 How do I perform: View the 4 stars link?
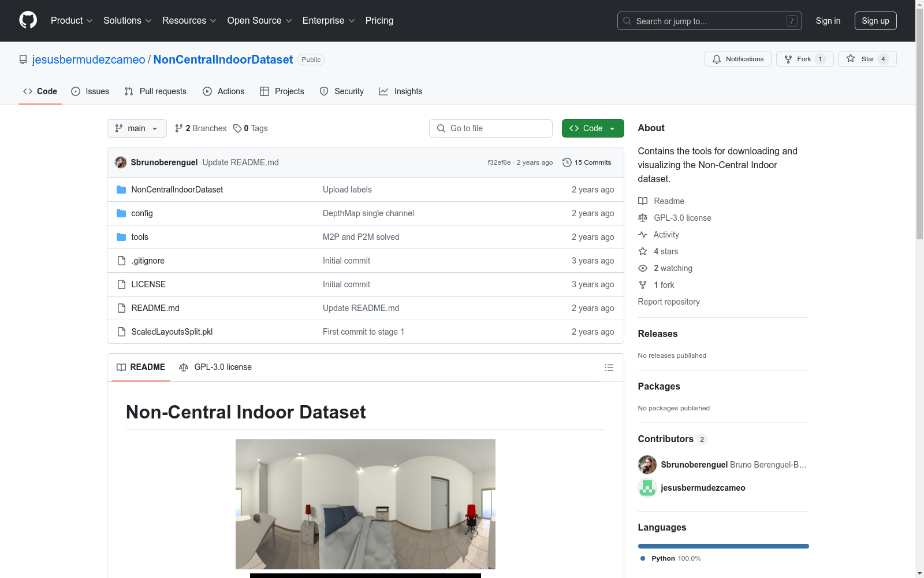[658, 251]
